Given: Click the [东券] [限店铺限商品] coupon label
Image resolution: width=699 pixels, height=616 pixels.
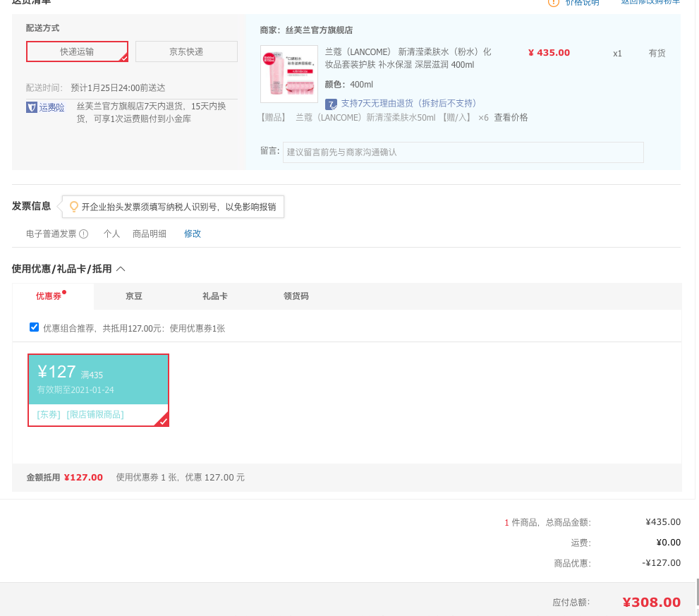Looking at the screenshot, I should 80,415.
